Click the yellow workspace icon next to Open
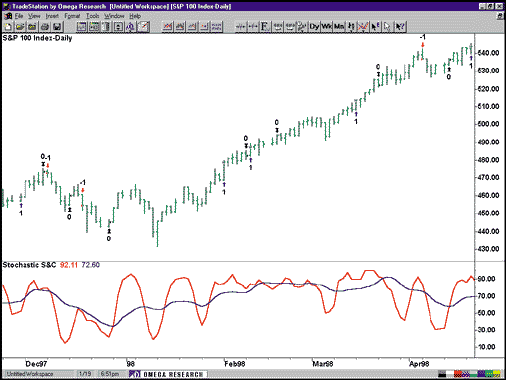 (x=32, y=27)
